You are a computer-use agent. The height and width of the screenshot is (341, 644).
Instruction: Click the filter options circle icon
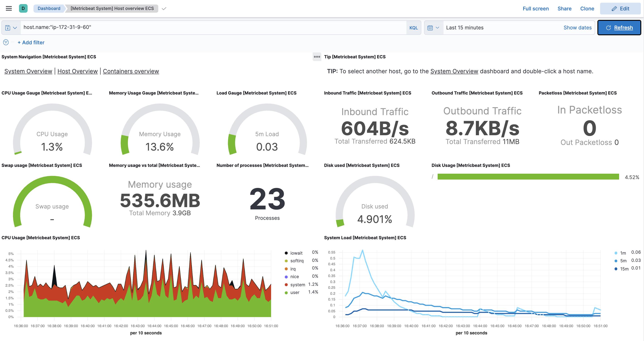click(x=6, y=43)
